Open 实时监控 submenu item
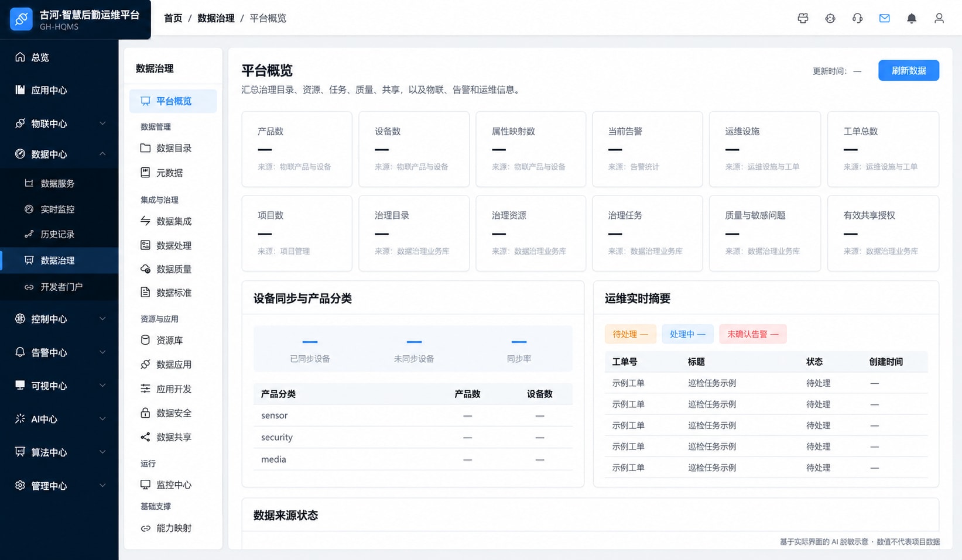Viewport: 962px width, 560px height. coord(59,209)
